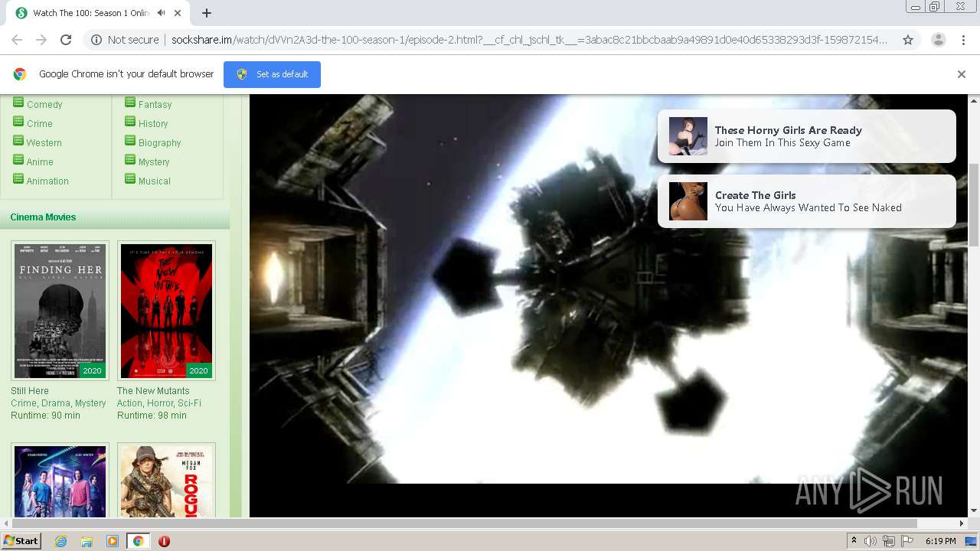
Task: Reload the page
Action: pos(66,40)
